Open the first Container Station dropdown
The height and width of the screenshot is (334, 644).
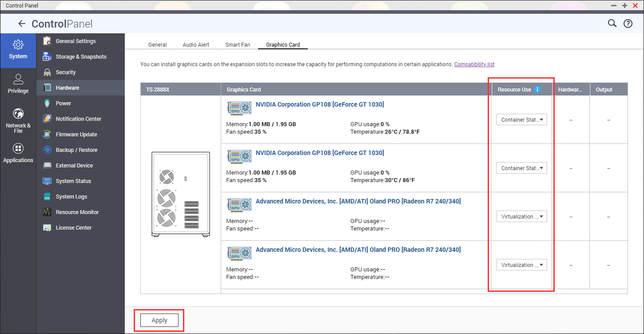pyautogui.click(x=521, y=119)
